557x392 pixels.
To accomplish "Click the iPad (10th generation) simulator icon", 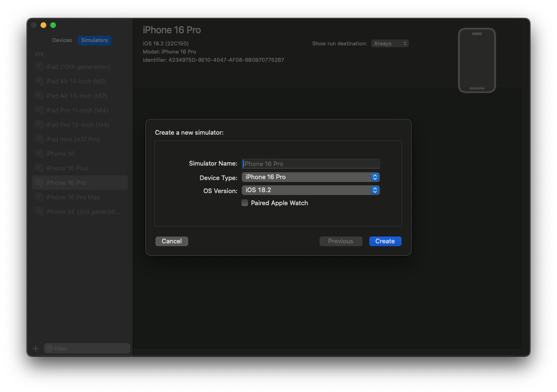I will (39, 67).
